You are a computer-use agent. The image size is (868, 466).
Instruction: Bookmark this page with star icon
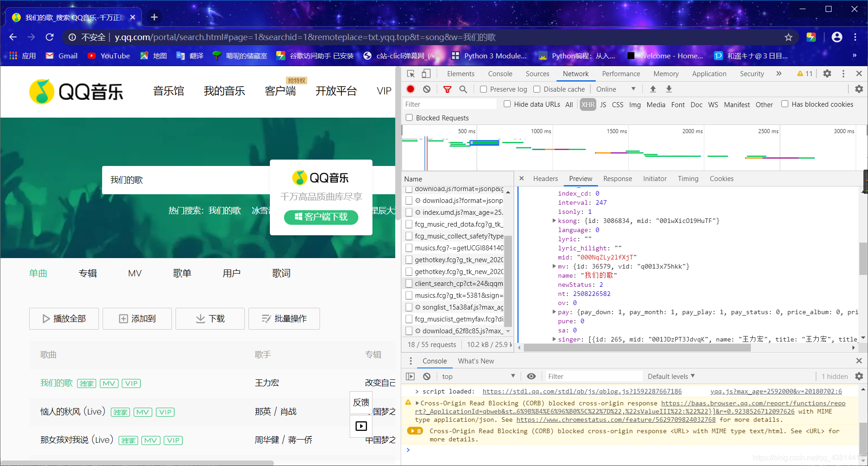click(789, 37)
